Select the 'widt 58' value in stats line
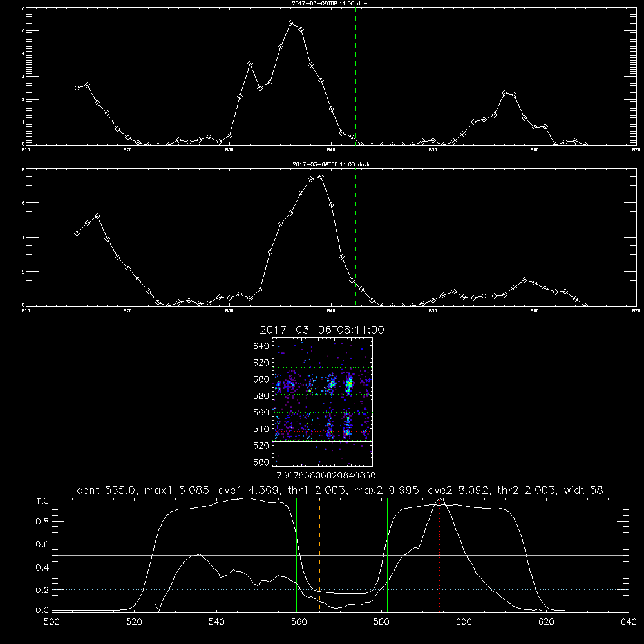Screen dimensions: 644x644 583,490
